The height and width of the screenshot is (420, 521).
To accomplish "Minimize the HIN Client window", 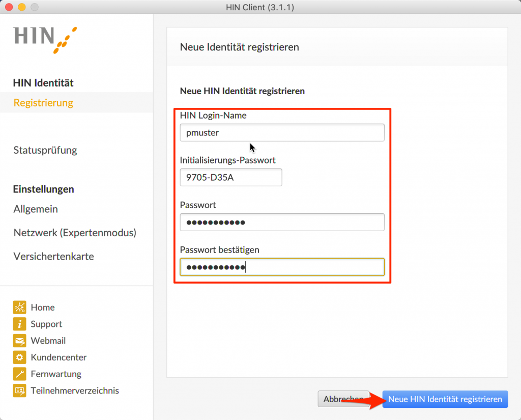I will [x=21, y=7].
